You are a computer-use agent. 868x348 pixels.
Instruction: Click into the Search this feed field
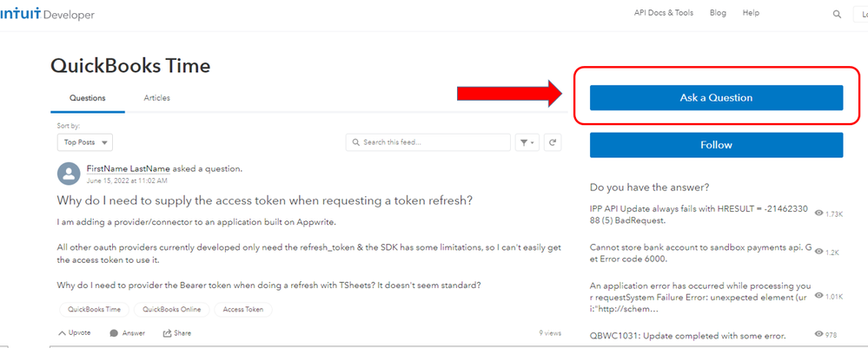coord(427,142)
